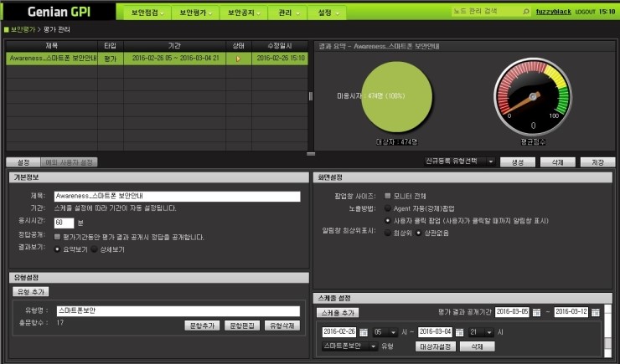Viewport: 620px width, 364px height.
Task: Click the 제목 title input field
Action: [x=177, y=196]
